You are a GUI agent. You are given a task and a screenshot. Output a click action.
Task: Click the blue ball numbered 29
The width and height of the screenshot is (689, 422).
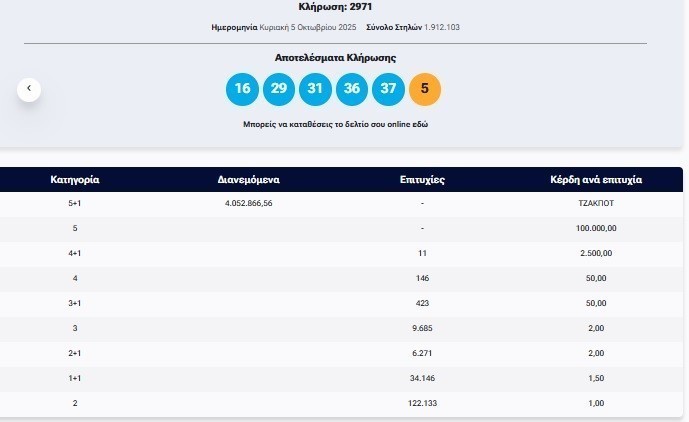click(x=279, y=89)
